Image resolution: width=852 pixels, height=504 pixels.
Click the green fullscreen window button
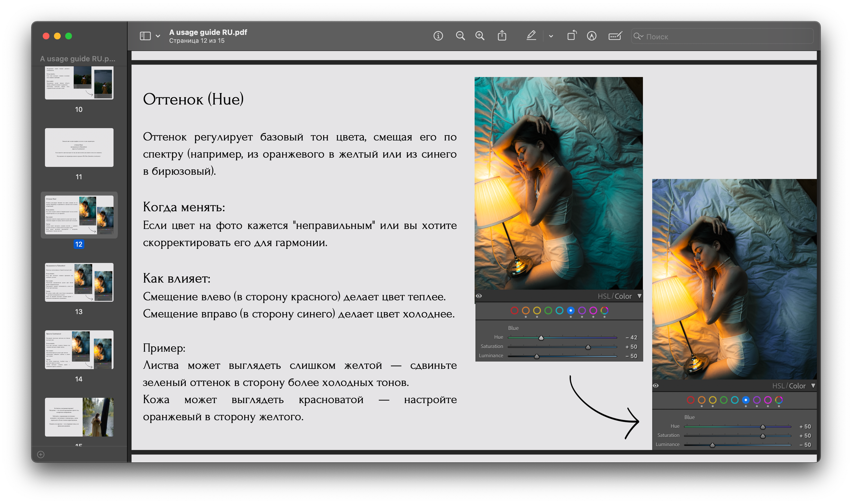[69, 36]
